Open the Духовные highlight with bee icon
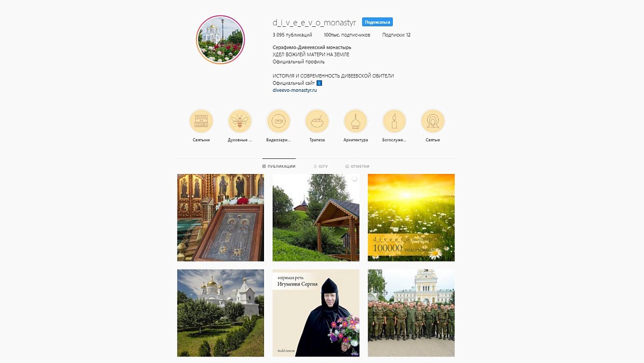 coord(240,121)
